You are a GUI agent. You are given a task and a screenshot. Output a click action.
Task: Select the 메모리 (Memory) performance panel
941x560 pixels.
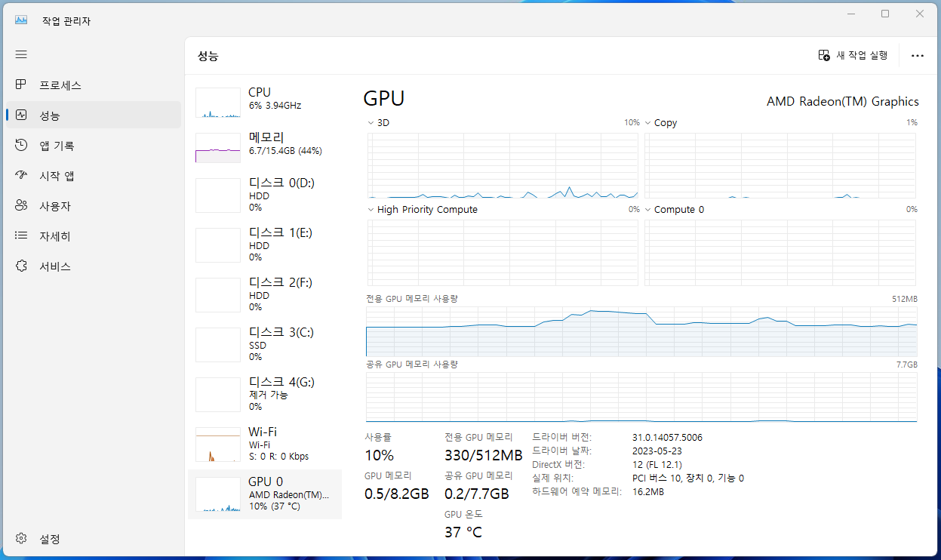coord(264,145)
